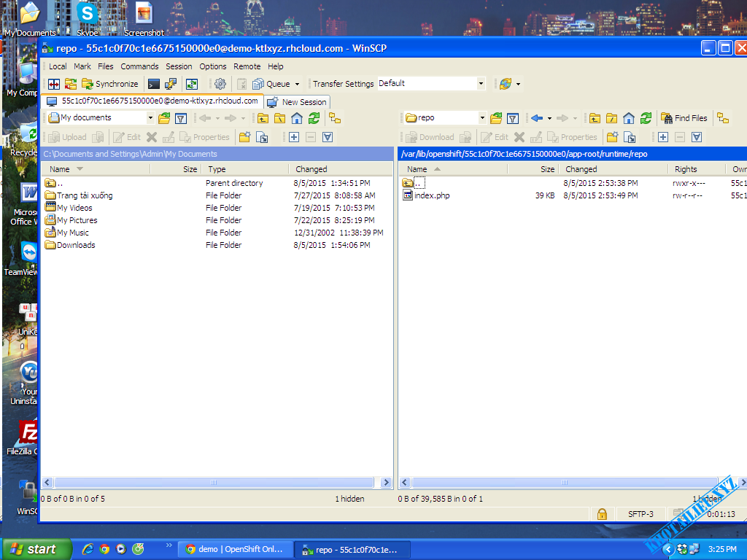Refresh the remote repo panel
The height and width of the screenshot is (560, 747).
(x=646, y=118)
